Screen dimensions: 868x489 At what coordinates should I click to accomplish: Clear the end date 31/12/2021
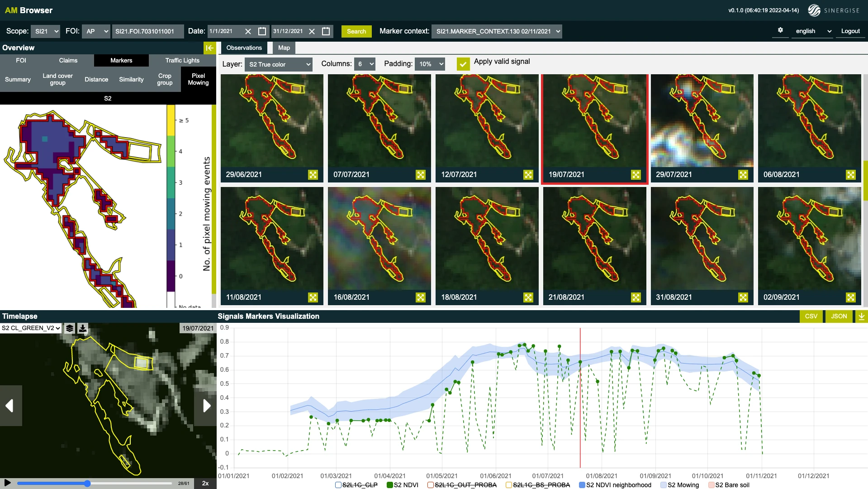pyautogui.click(x=312, y=31)
